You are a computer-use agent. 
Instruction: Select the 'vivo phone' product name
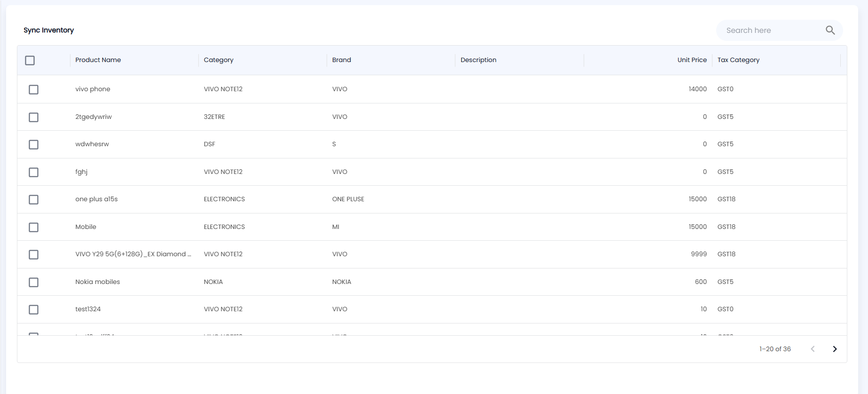tap(93, 89)
